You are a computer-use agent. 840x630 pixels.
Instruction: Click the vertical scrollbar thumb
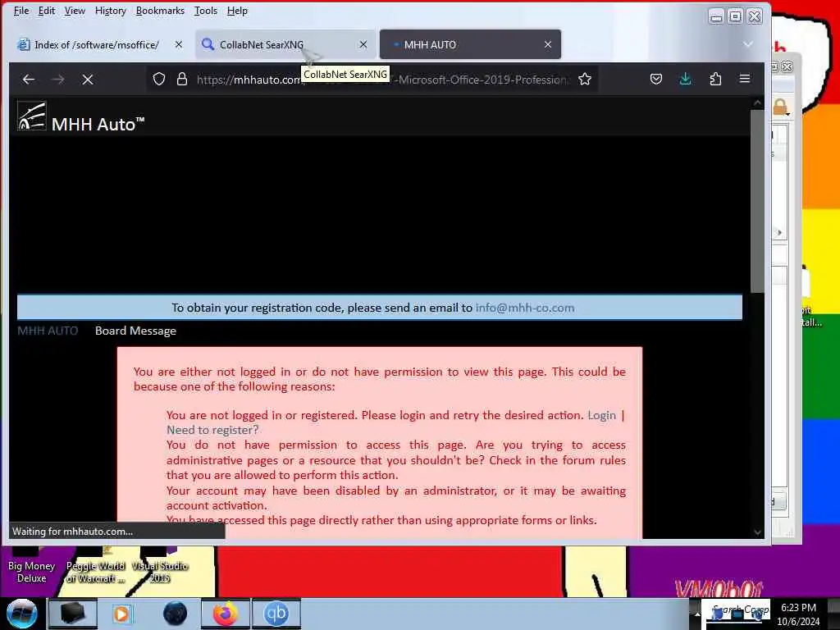click(x=757, y=201)
